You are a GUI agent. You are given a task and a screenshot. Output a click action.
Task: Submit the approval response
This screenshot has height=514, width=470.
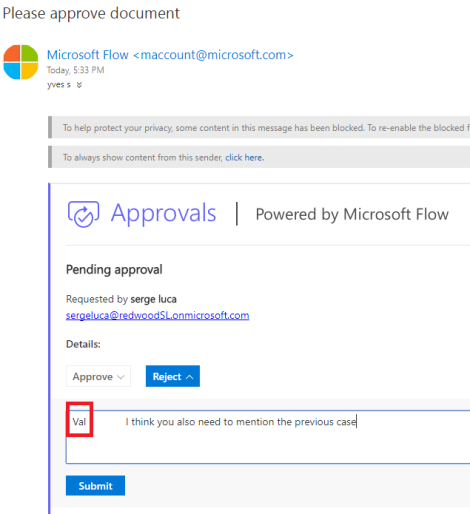pyautogui.click(x=95, y=486)
